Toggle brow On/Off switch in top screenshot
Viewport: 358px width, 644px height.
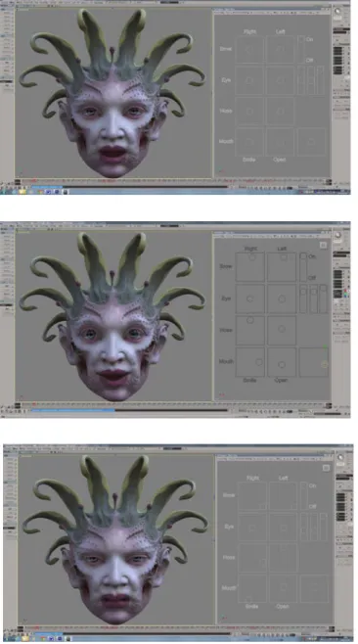[301, 49]
